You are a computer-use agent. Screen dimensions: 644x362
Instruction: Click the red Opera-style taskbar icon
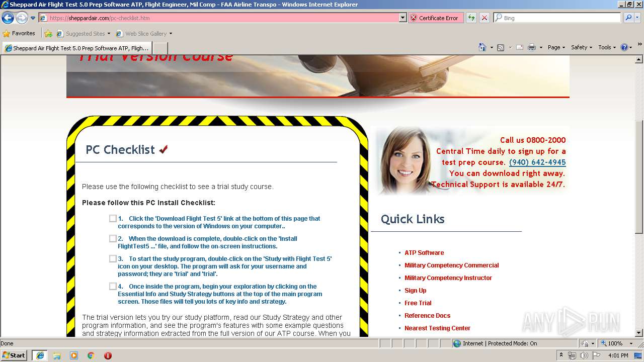click(108, 355)
